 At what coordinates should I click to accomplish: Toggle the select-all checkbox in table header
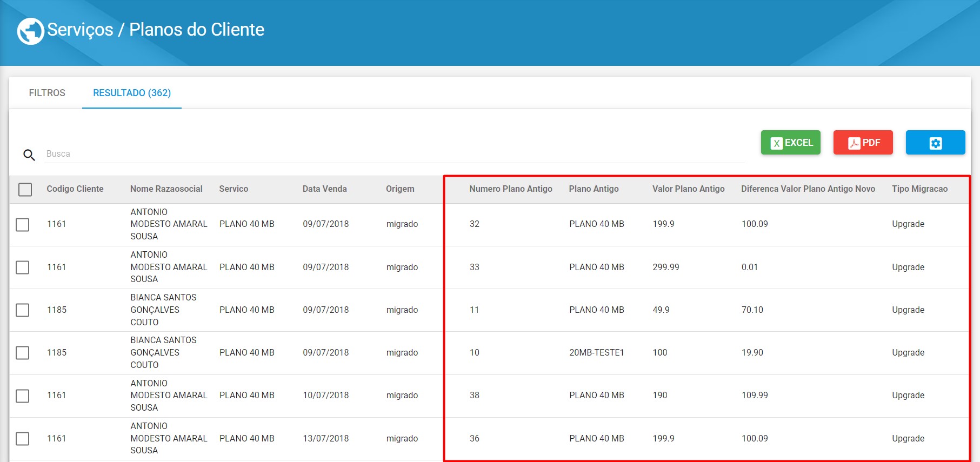[25, 190]
